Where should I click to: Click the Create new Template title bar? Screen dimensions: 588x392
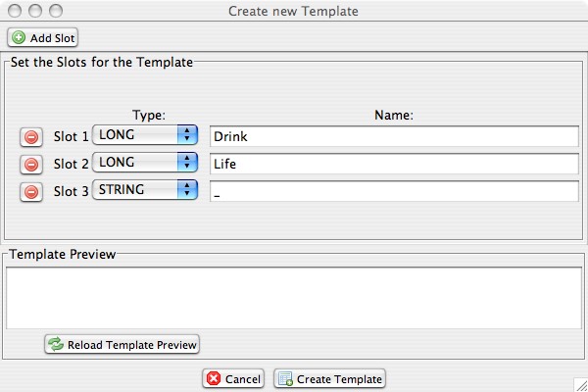point(294,11)
